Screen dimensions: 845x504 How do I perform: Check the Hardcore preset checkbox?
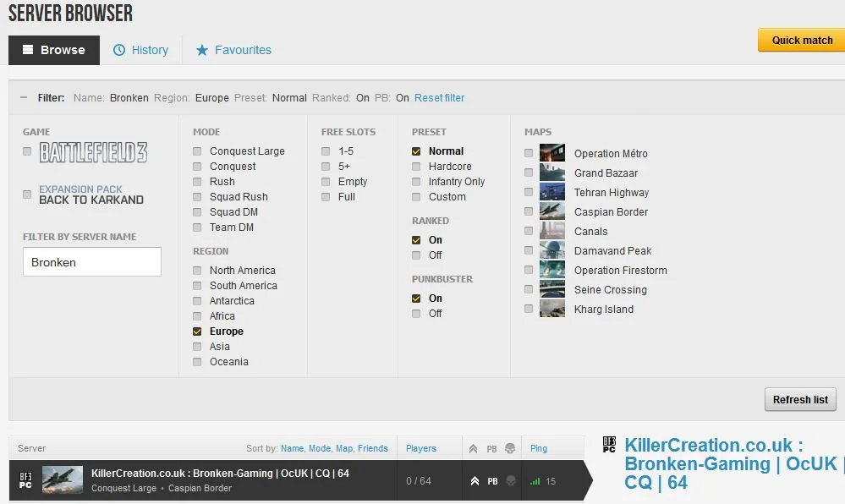(x=416, y=167)
